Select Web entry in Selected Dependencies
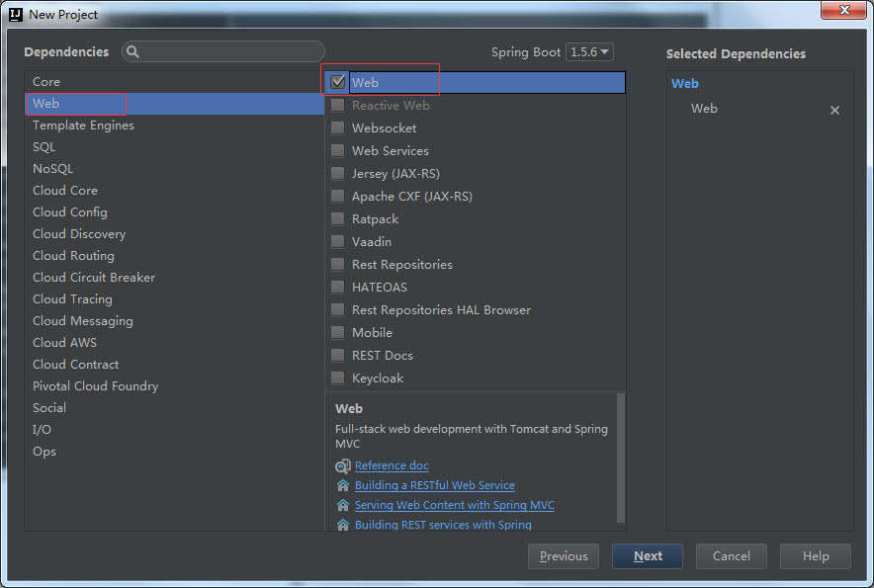874x588 pixels. tap(704, 109)
